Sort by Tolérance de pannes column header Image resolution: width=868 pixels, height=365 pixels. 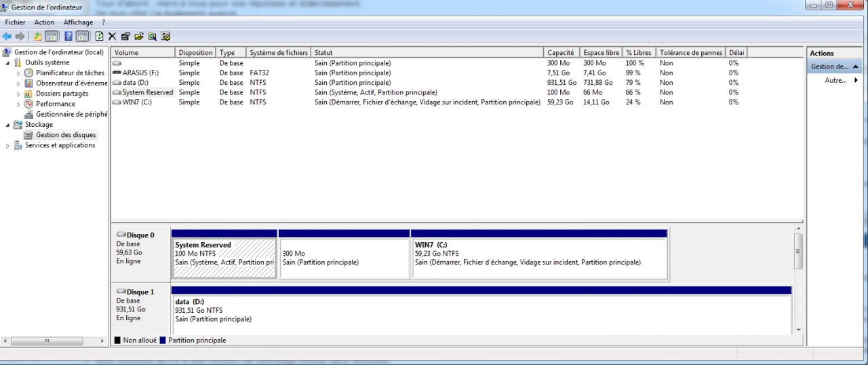click(x=691, y=52)
